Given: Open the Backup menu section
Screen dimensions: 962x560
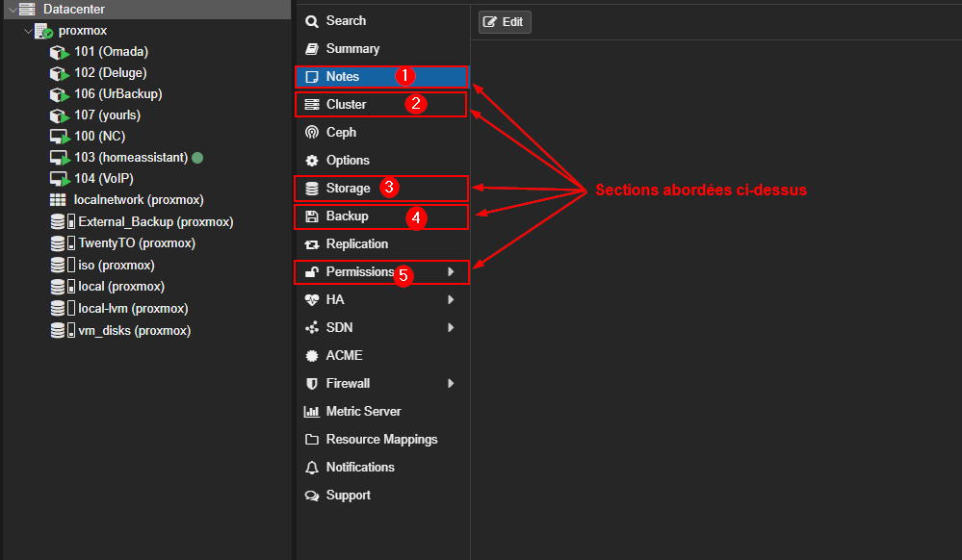Looking at the screenshot, I should [347, 216].
